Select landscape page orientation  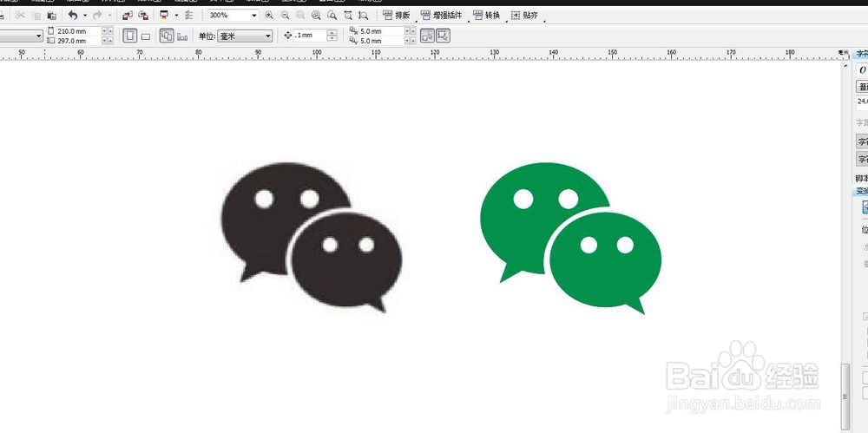146,36
